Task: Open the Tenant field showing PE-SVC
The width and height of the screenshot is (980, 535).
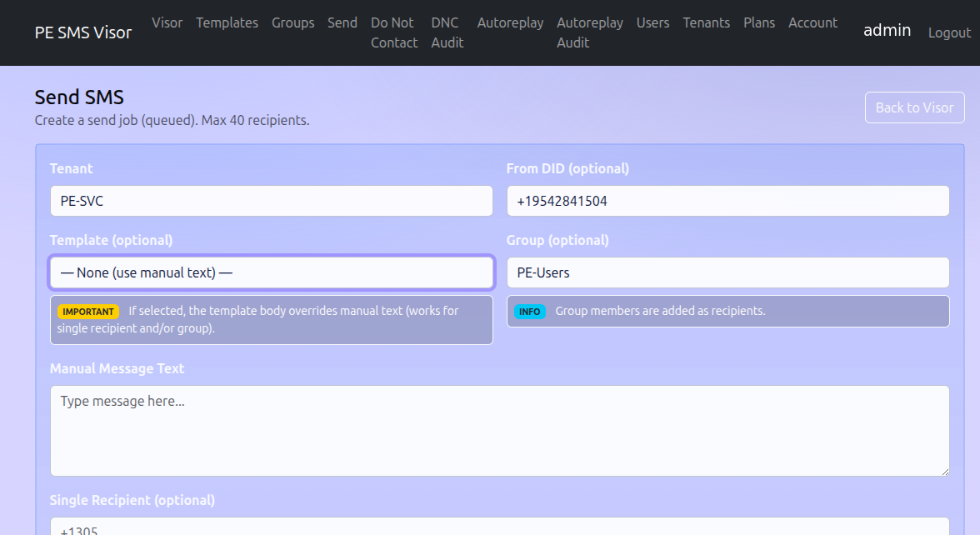Action: click(x=271, y=201)
